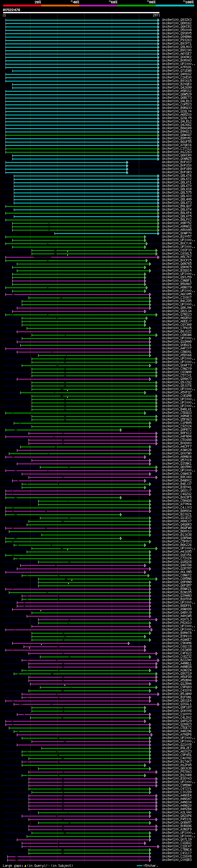Viewport: 197px width, 868px height.
Task: Click hit label UniRef100_Q4H1G2
Action: tap(177, 74)
